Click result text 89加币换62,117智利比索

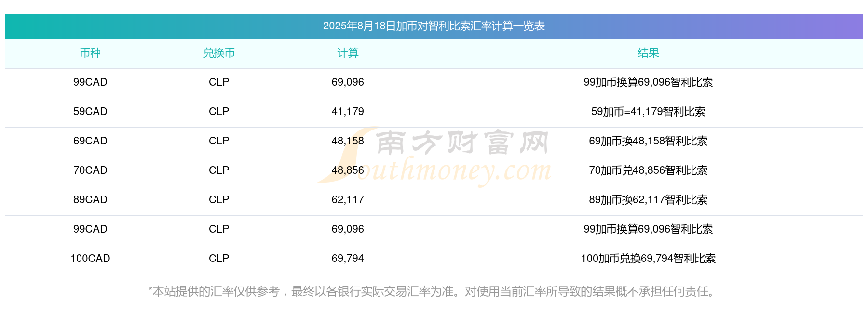pyautogui.click(x=648, y=200)
